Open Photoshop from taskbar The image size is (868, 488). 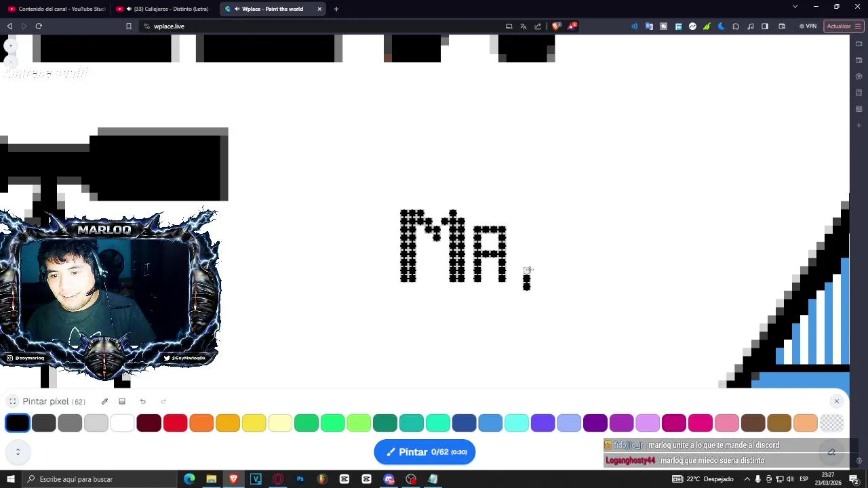click(x=300, y=479)
